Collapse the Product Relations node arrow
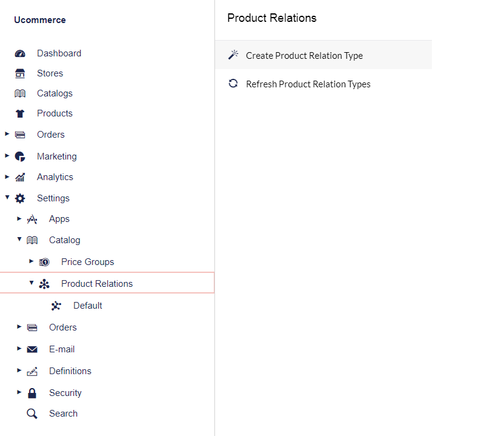 point(31,283)
